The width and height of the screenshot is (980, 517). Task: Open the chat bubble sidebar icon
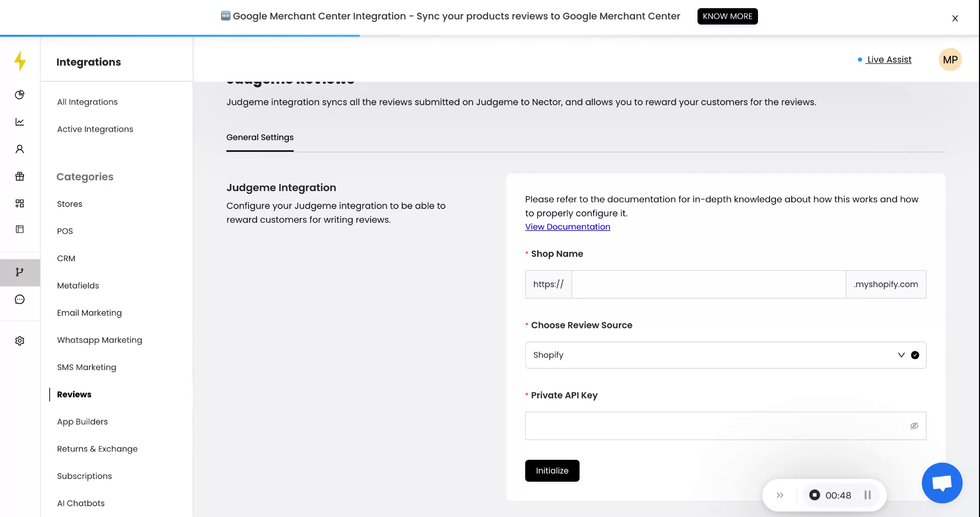tap(20, 299)
